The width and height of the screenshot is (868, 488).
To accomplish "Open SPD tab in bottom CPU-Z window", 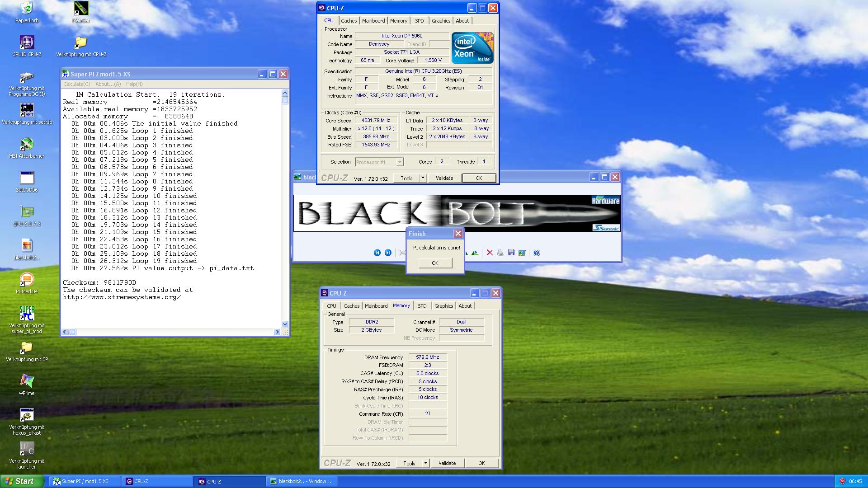I will pyautogui.click(x=422, y=306).
